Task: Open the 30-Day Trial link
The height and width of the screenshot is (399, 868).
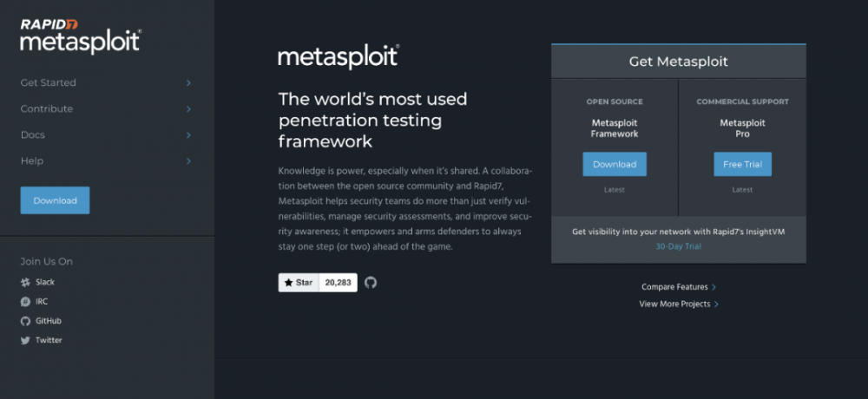Action: pos(679,246)
